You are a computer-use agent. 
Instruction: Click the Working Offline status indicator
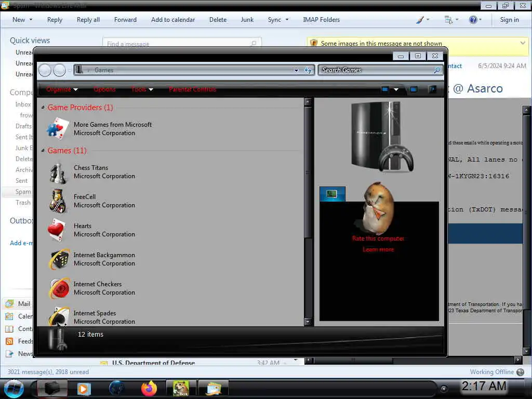[497, 372]
